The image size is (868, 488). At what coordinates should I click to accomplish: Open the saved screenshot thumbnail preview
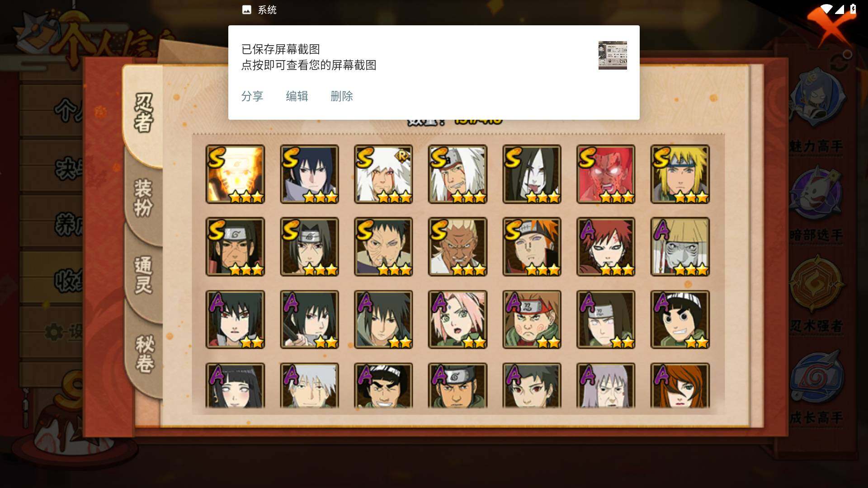pos(613,55)
